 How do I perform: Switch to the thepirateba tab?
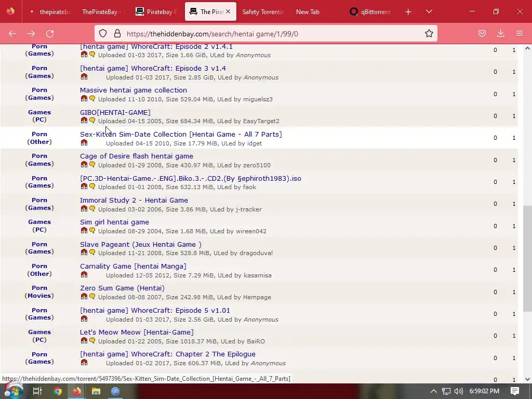coord(50,12)
